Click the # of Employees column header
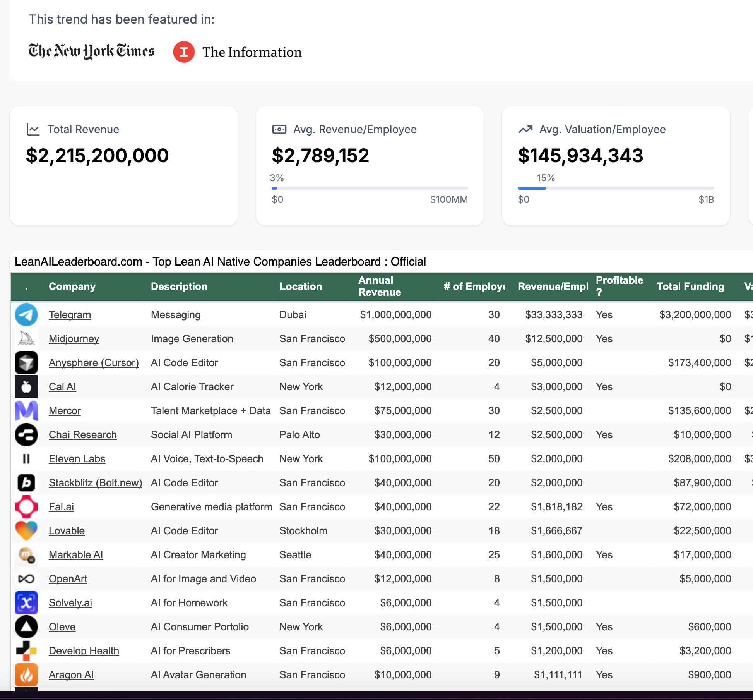 pyautogui.click(x=474, y=287)
